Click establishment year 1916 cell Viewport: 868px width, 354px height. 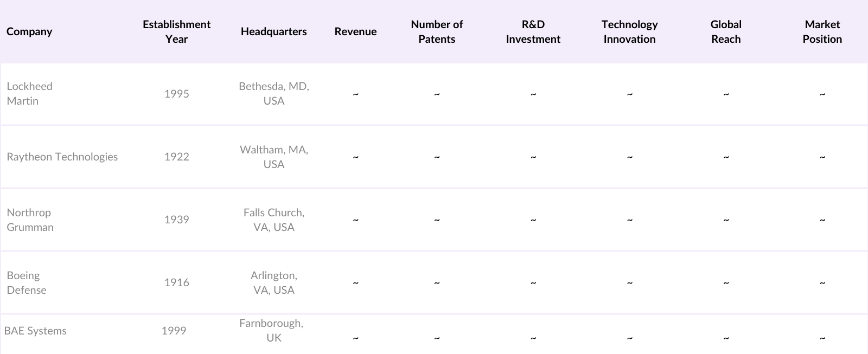(176, 282)
